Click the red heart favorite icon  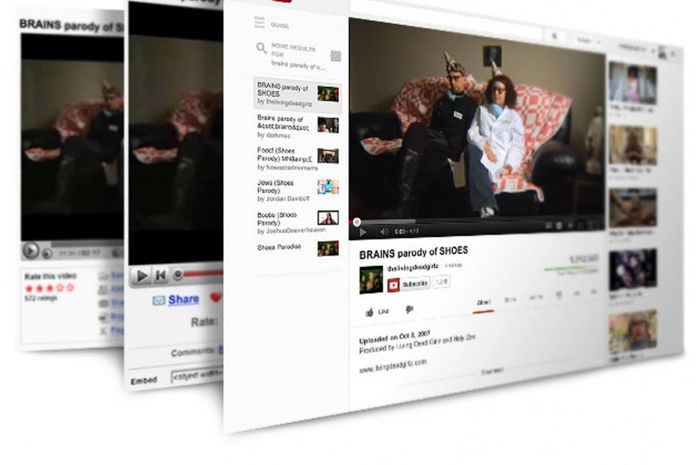click(216, 298)
